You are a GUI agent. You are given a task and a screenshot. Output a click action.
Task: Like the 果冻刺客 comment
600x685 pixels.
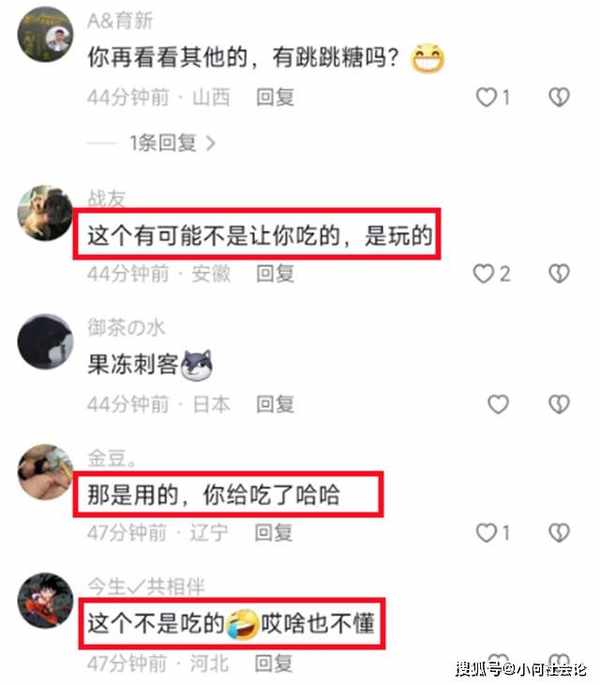tap(498, 404)
